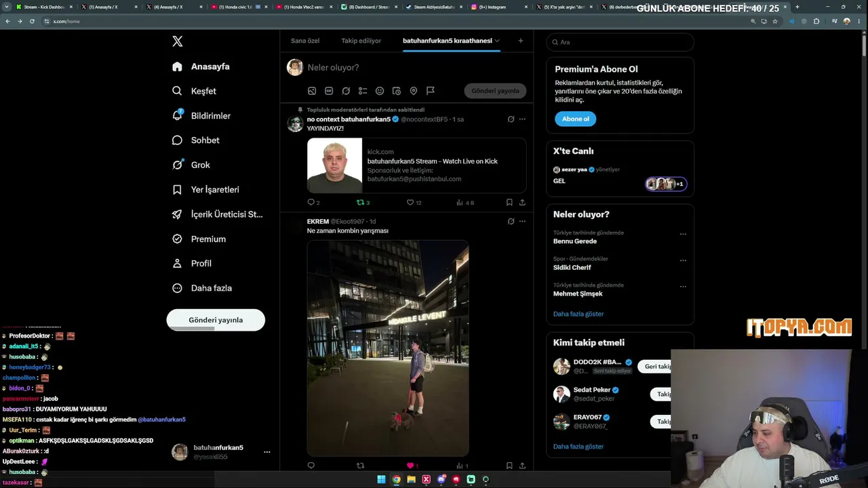Open Anasayfa home from the sidebar
868x488 pixels.
201,66
